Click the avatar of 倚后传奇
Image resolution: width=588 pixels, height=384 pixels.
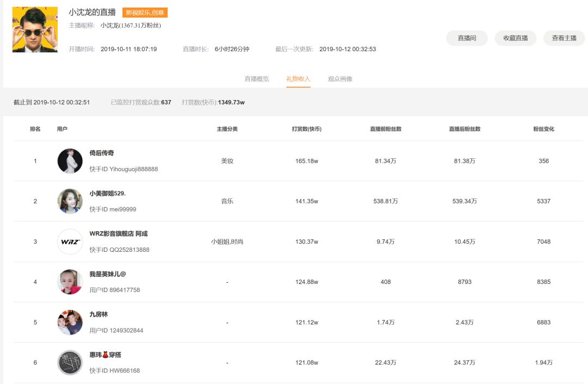click(x=69, y=161)
